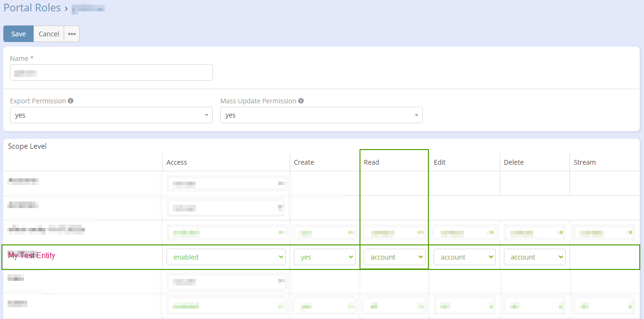Click the Export Permission info icon

[70, 101]
